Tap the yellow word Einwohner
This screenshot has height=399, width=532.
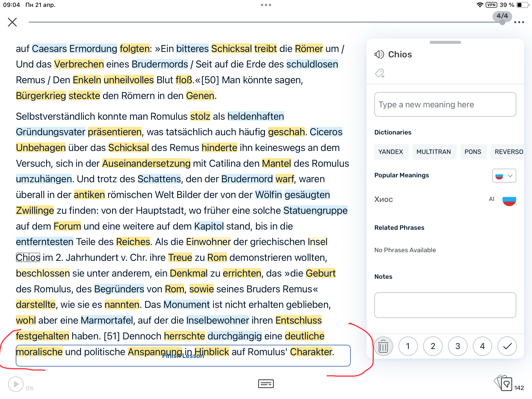[208, 242]
